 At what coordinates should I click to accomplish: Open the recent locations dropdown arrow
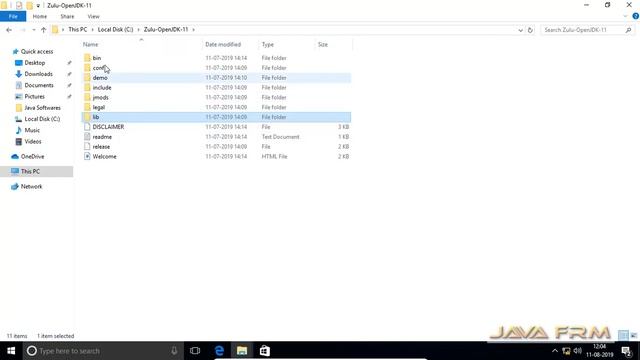(33, 30)
